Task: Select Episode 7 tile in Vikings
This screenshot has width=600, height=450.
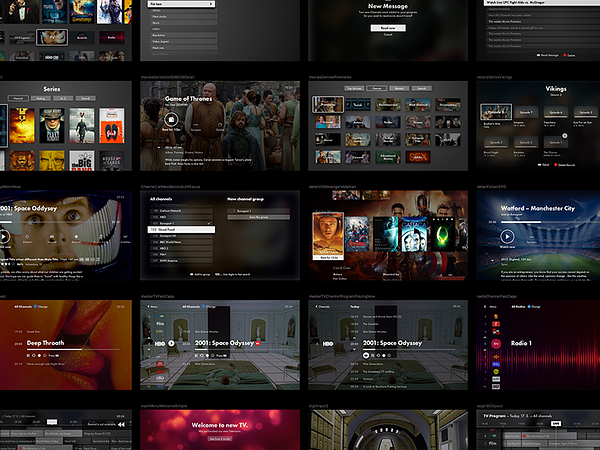Action: tap(526, 112)
